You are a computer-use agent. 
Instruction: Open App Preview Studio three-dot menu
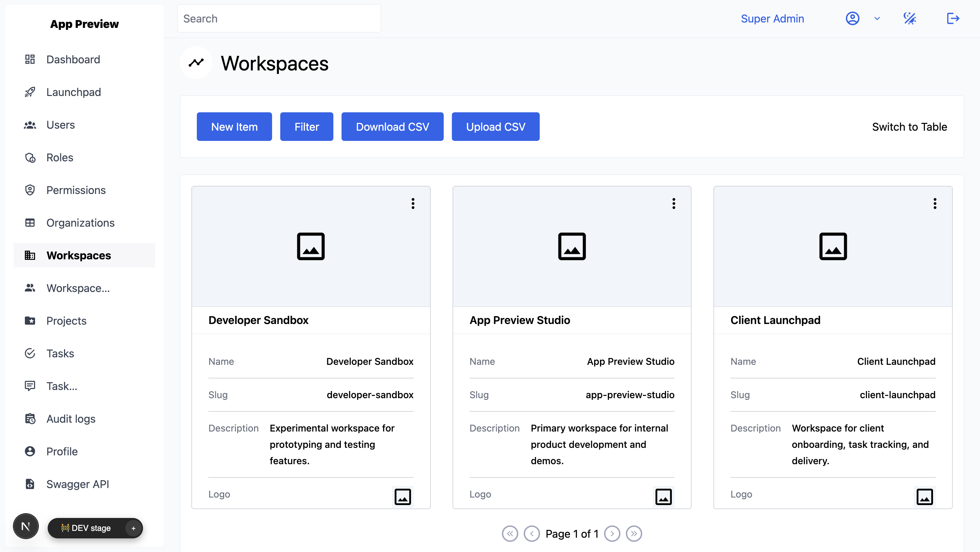coord(674,204)
